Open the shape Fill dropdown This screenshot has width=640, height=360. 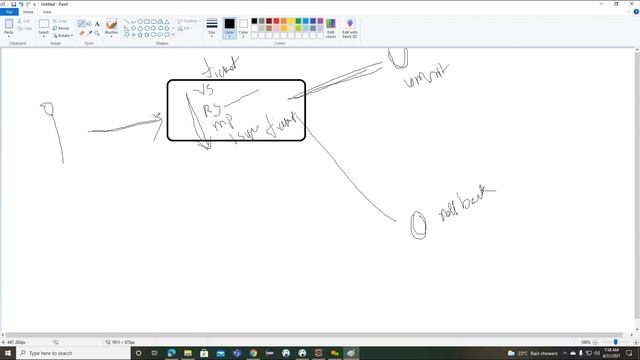185,28
